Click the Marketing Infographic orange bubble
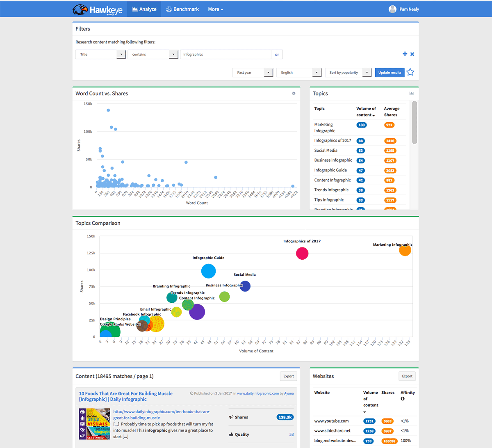 coord(405,250)
